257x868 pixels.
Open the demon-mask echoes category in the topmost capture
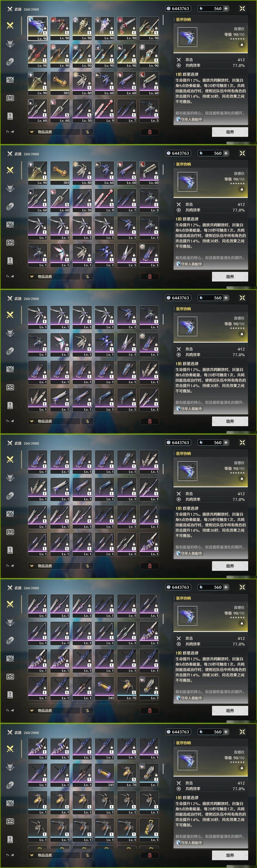tap(10, 43)
